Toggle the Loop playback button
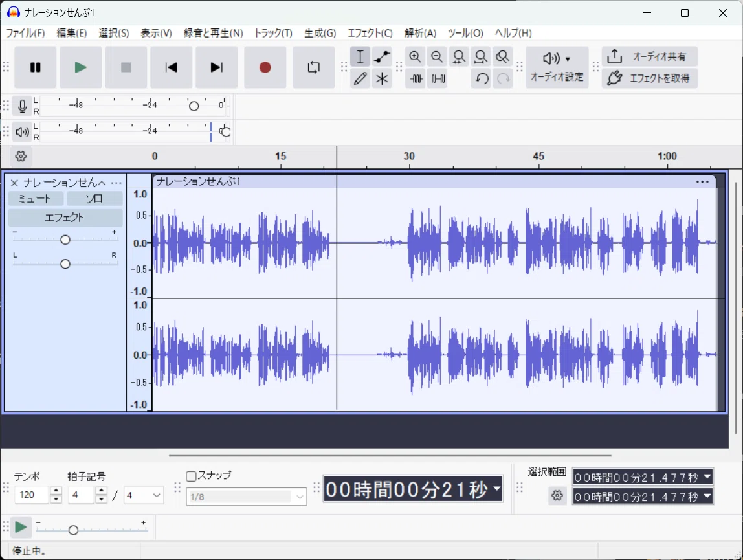Viewport: 743px width, 560px height. pyautogui.click(x=314, y=67)
